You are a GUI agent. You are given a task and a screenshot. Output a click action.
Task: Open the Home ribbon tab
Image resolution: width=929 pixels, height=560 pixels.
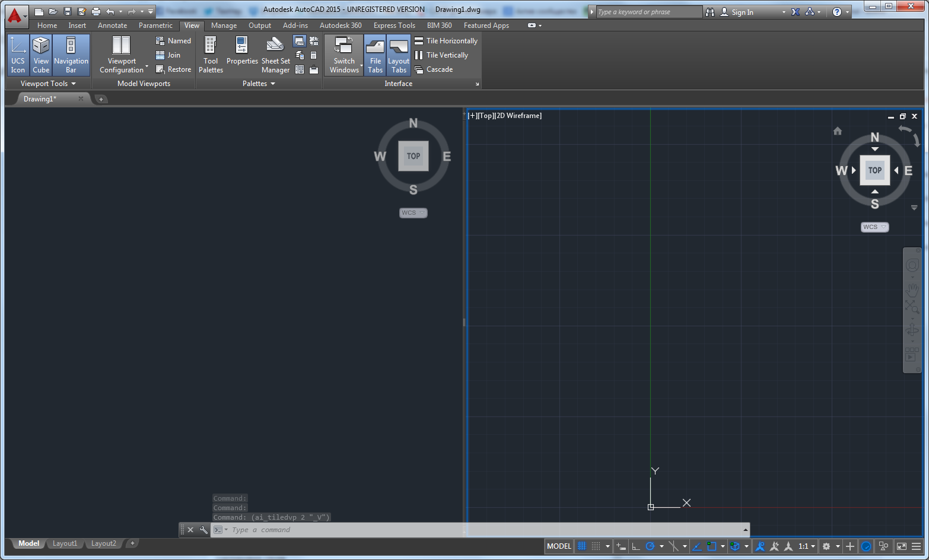[47, 26]
